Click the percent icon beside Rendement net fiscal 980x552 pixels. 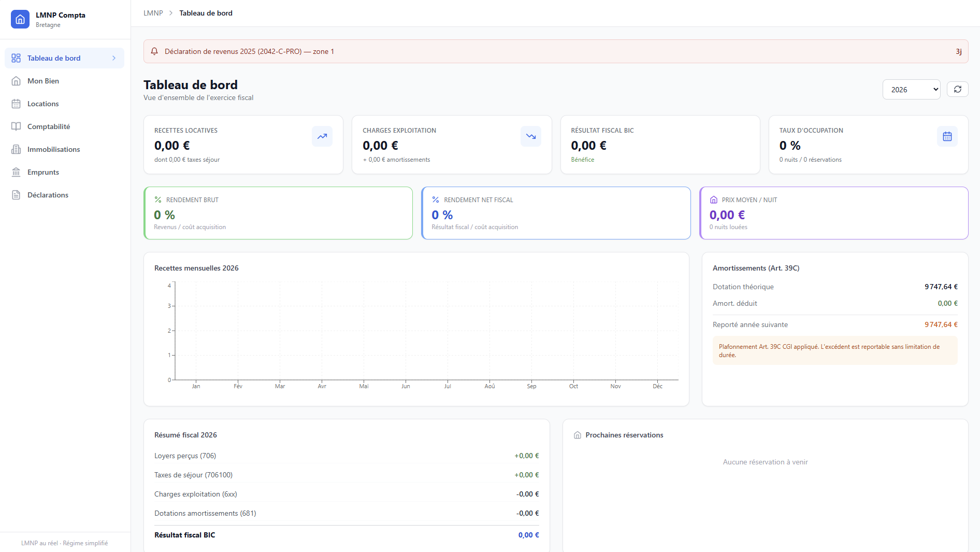[436, 200]
